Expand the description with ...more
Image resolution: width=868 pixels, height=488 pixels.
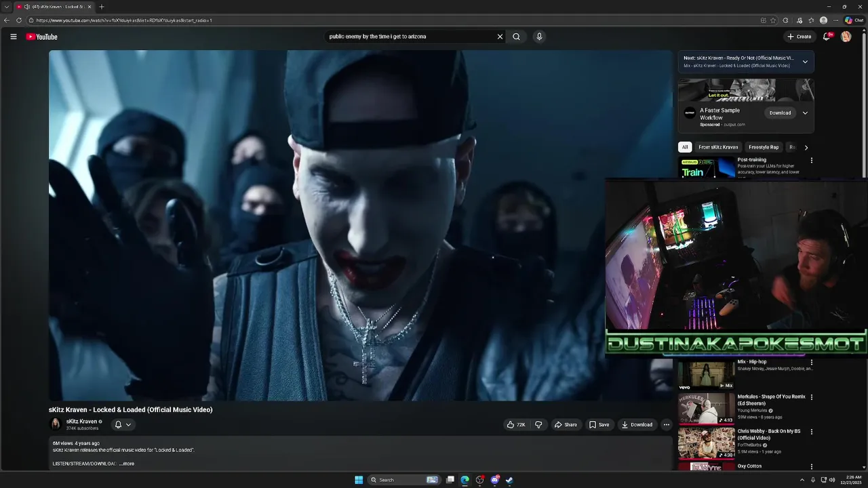click(x=127, y=464)
